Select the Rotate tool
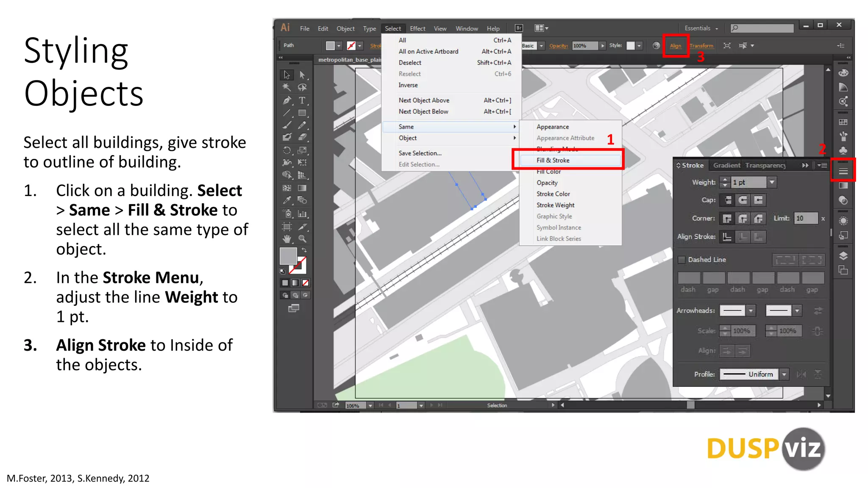 [x=287, y=150]
